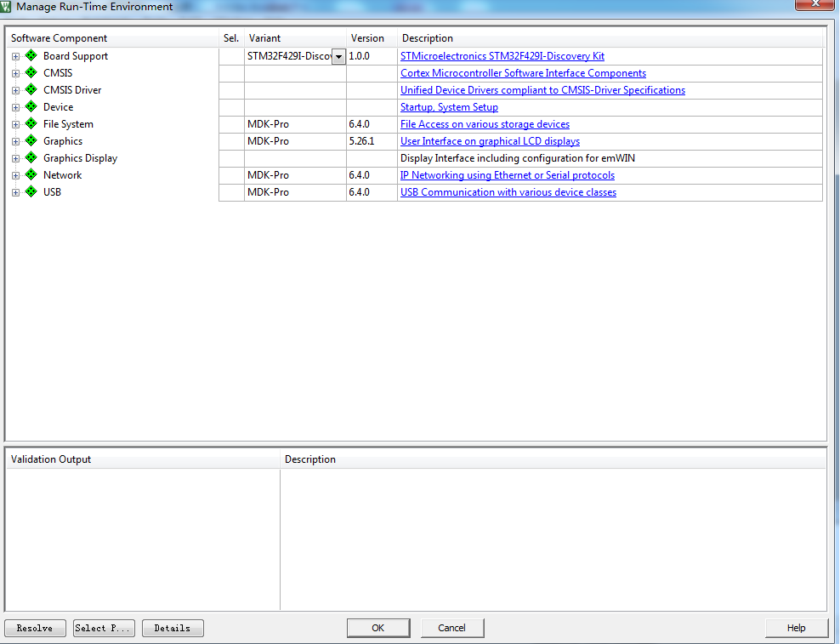Screen dimensions: 840x644
Task: Open IP Networking using Ethernet link
Action: [508, 175]
